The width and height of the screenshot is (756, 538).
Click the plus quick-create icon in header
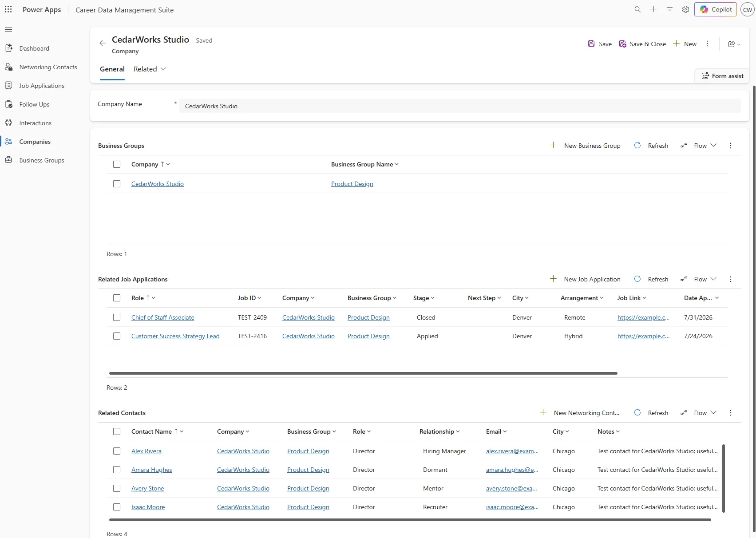point(653,9)
